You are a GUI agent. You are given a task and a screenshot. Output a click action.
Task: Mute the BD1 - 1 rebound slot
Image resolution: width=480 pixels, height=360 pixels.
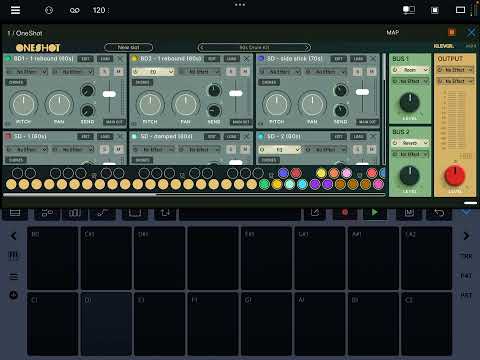click(118, 72)
